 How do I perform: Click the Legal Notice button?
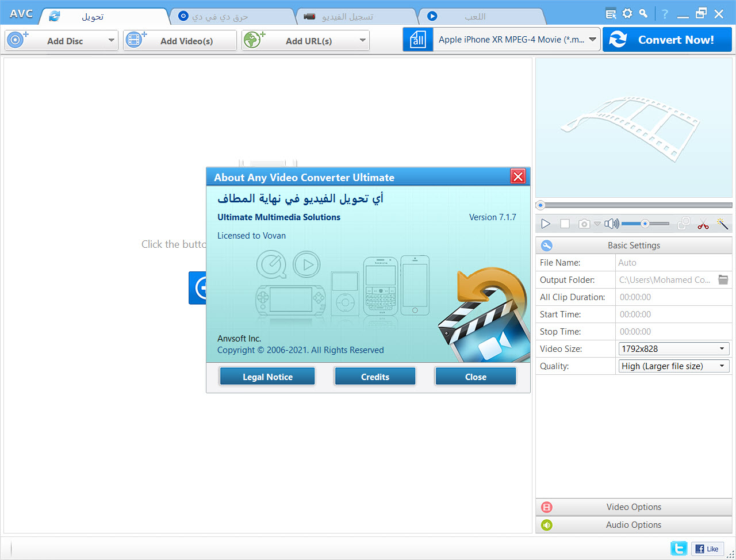point(267,377)
